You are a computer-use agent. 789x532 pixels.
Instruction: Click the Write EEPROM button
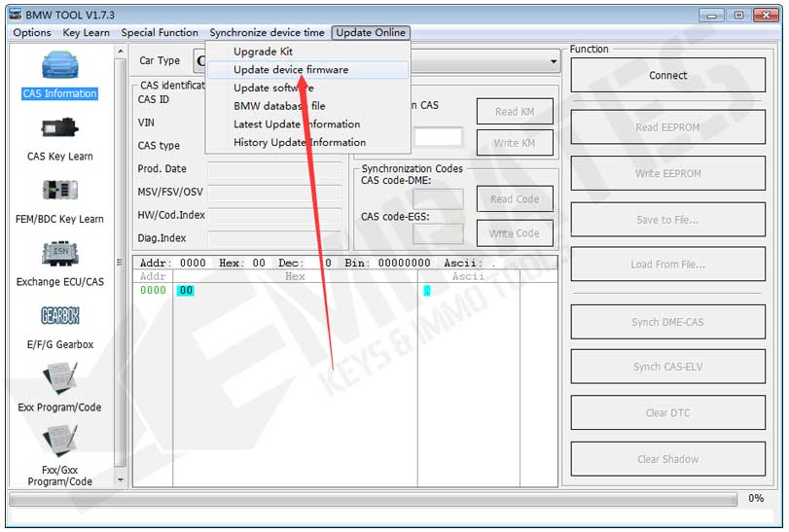(667, 173)
